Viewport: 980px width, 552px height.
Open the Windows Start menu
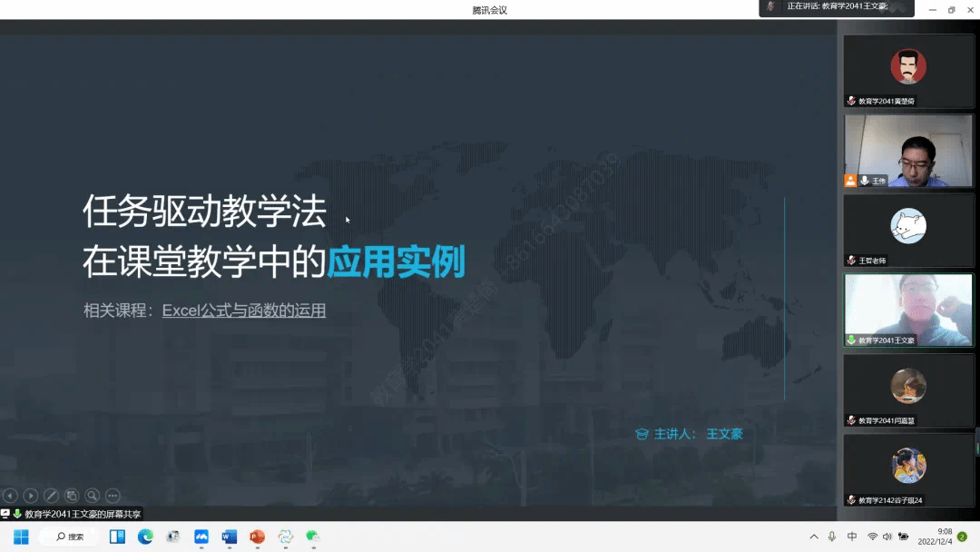(21, 537)
